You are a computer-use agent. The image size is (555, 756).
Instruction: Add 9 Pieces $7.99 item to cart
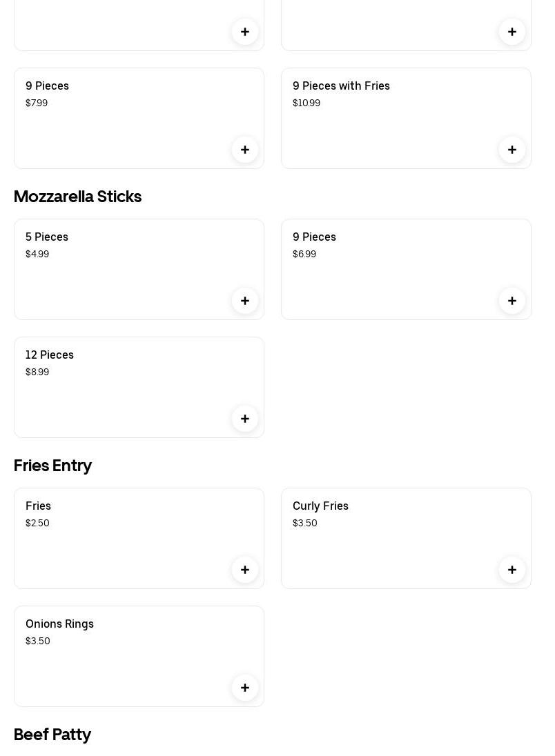[x=245, y=150]
